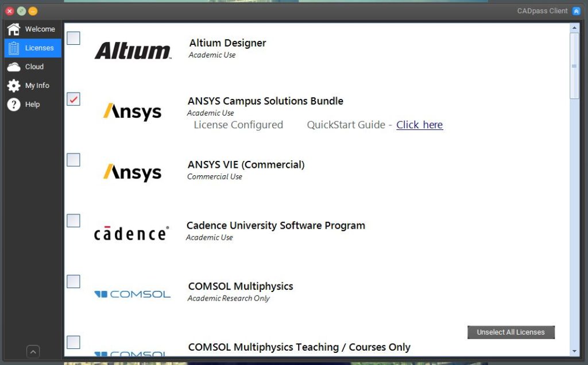This screenshot has width=588, height=365.
Task: Click 'Academic Use' under Cadence University Program
Action: point(209,238)
